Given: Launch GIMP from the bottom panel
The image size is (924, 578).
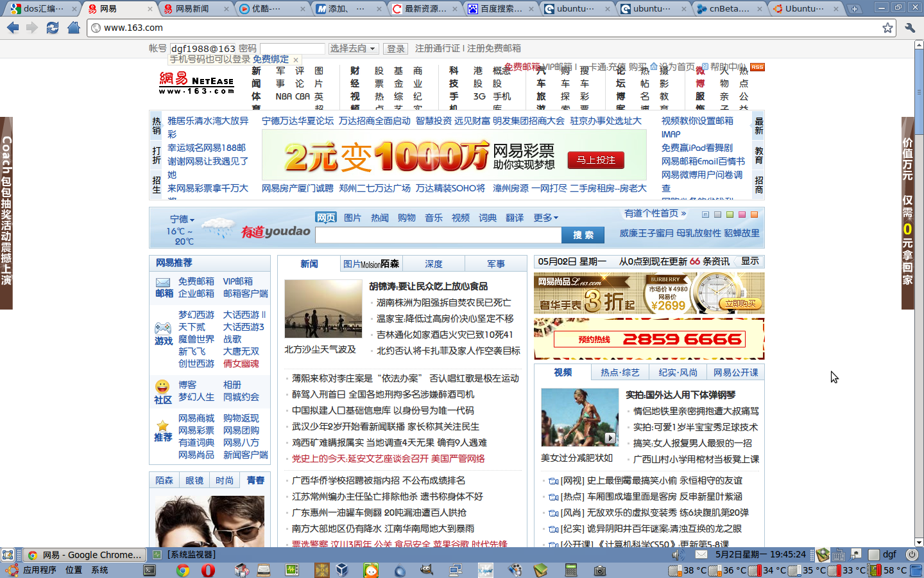Looking at the screenshot, I should pos(427,570).
